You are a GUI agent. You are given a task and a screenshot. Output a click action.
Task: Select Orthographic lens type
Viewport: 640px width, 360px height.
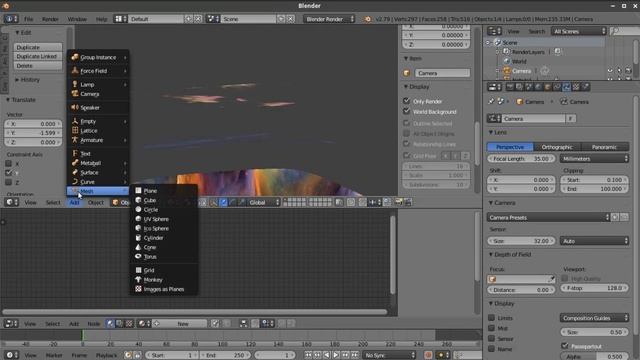point(557,147)
